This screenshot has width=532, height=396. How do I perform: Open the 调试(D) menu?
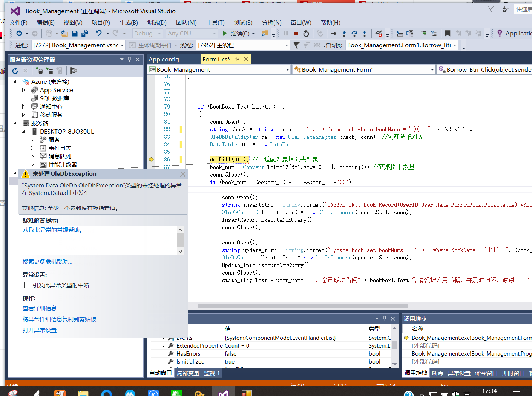pyautogui.click(x=157, y=23)
